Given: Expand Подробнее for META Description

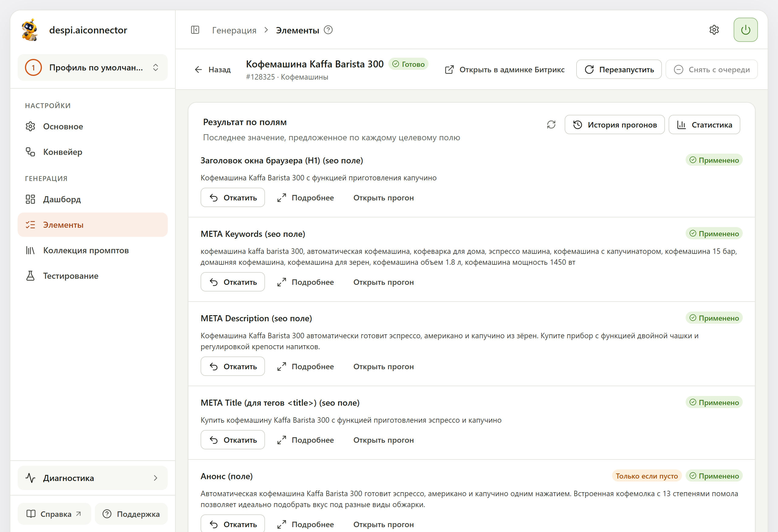Looking at the screenshot, I should click(x=305, y=367).
